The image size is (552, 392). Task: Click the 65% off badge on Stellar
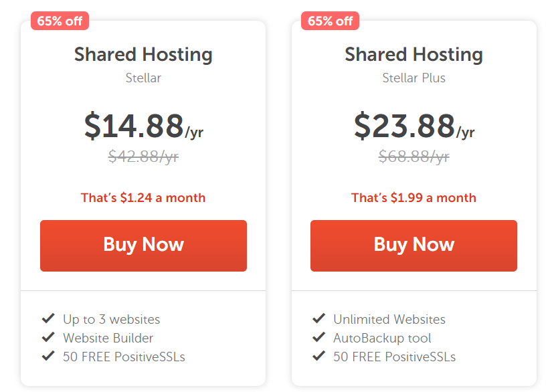coord(60,21)
